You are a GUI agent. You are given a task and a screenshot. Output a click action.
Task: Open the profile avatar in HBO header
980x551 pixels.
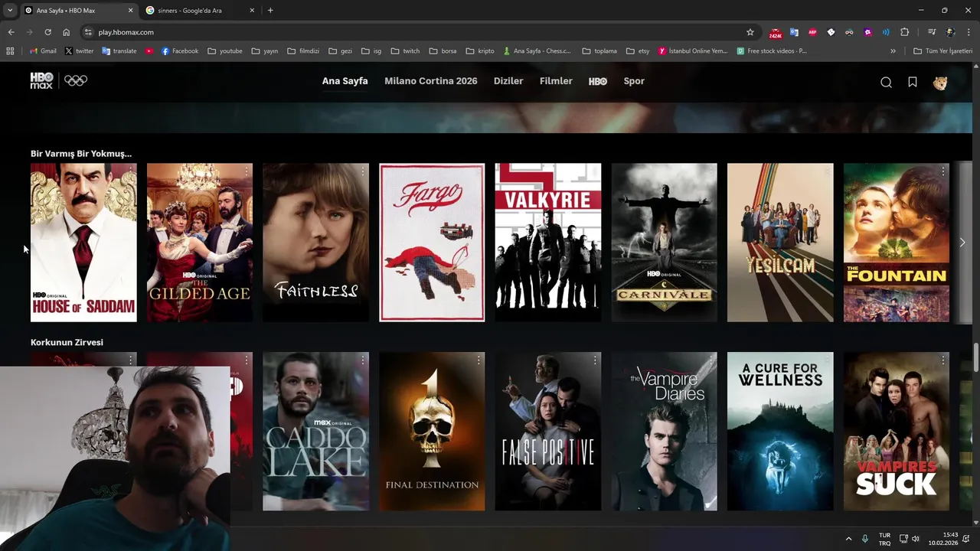click(940, 83)
